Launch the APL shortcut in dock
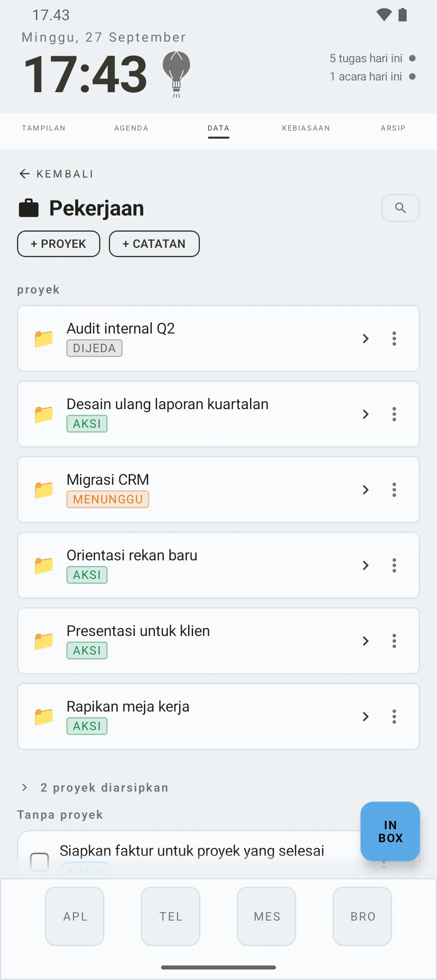 (x=75, y=916)
